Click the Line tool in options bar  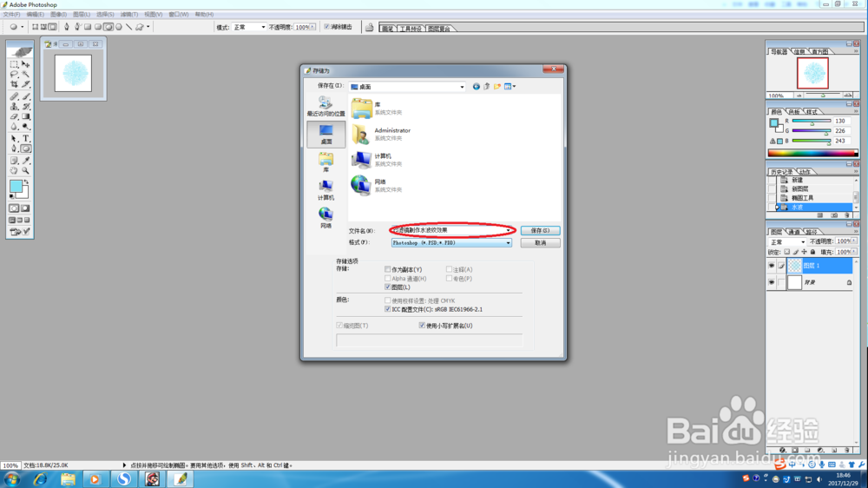pos(129,27)
